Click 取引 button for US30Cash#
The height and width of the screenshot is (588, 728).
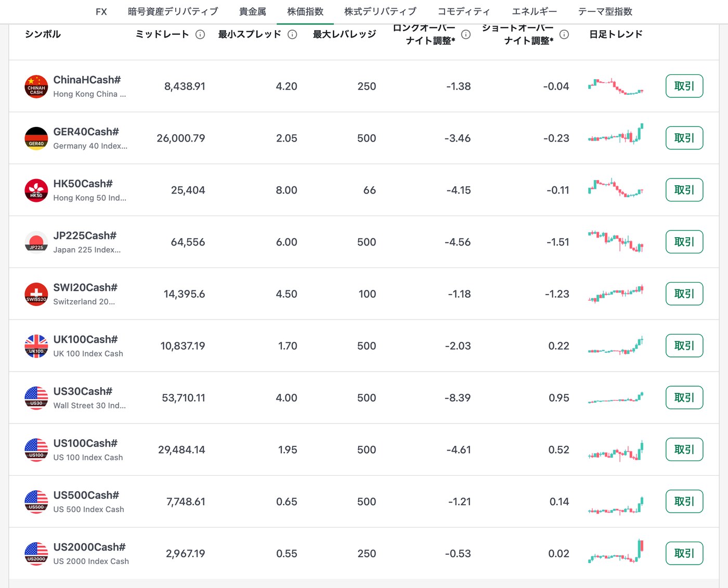684,398
